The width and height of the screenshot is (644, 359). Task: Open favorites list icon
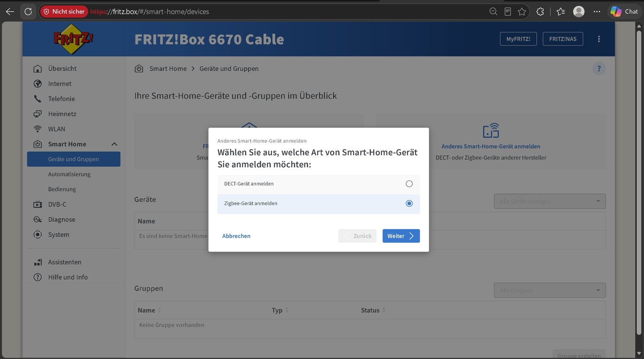[x=561, y=12]
